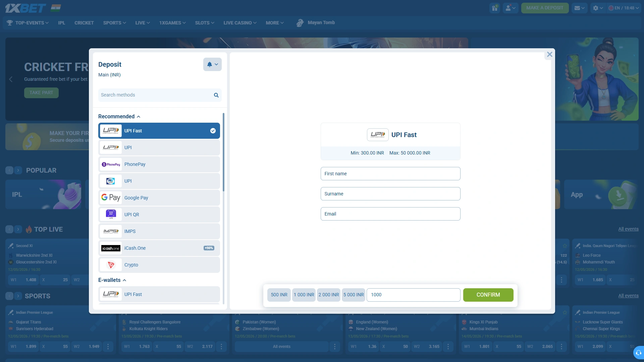Open All events link for Top Live

click(x=628, y=229)
